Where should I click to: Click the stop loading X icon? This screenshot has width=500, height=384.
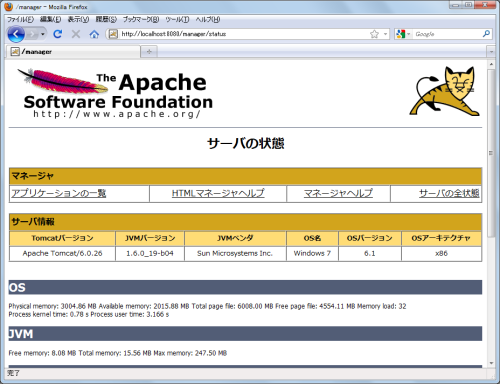pos(76,34)
